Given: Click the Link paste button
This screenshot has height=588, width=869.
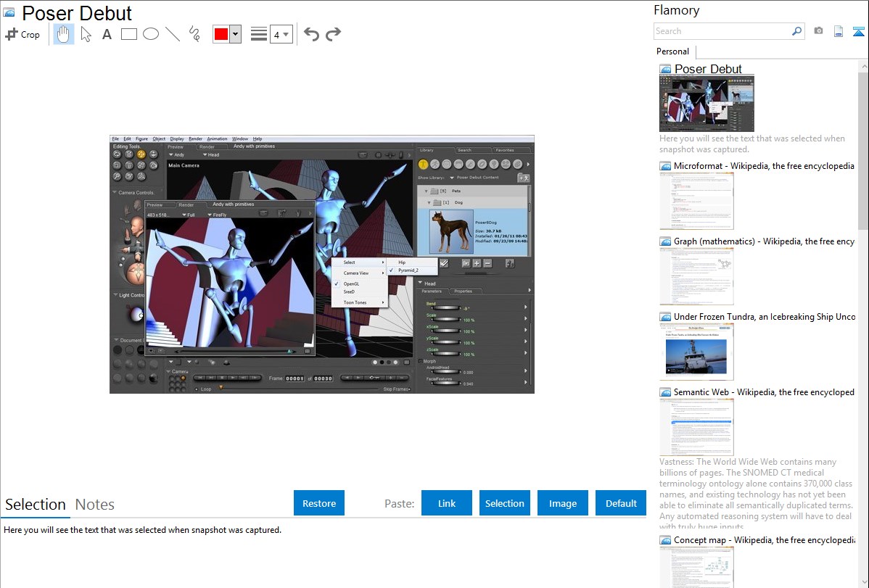Looking at the screenshot, I should point(447,503).
